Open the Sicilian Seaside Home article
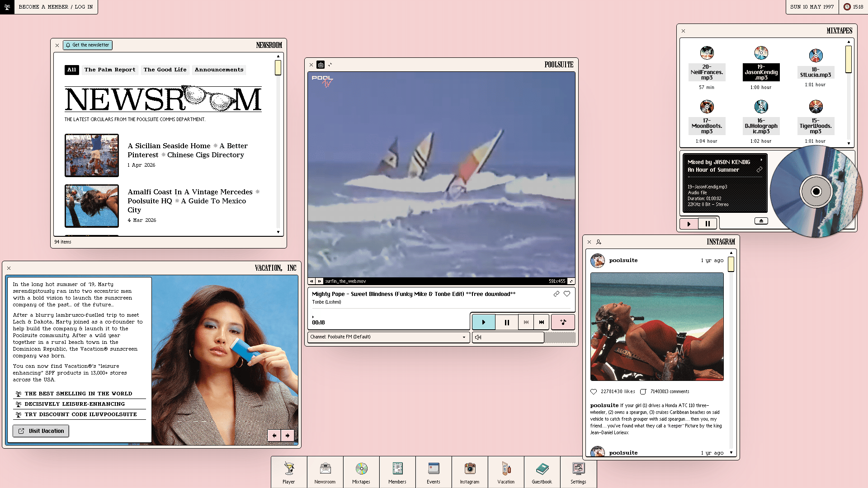 [x=188, y=150]
